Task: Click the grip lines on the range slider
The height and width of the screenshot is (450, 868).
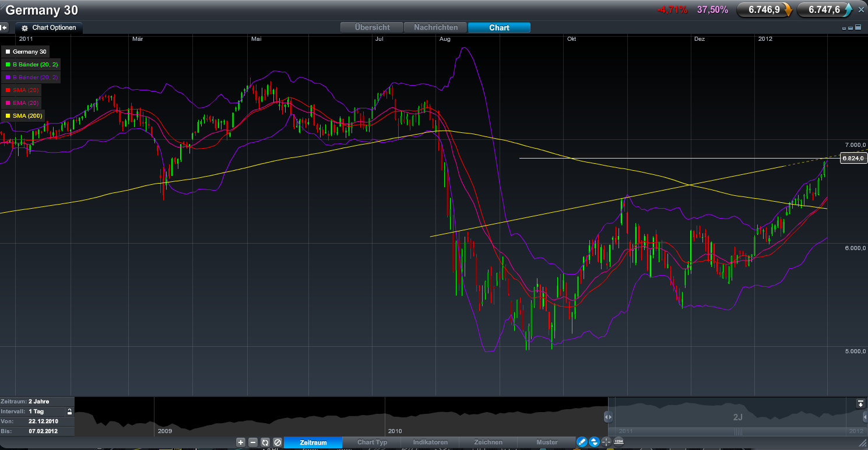Action: tap(738, 433)
